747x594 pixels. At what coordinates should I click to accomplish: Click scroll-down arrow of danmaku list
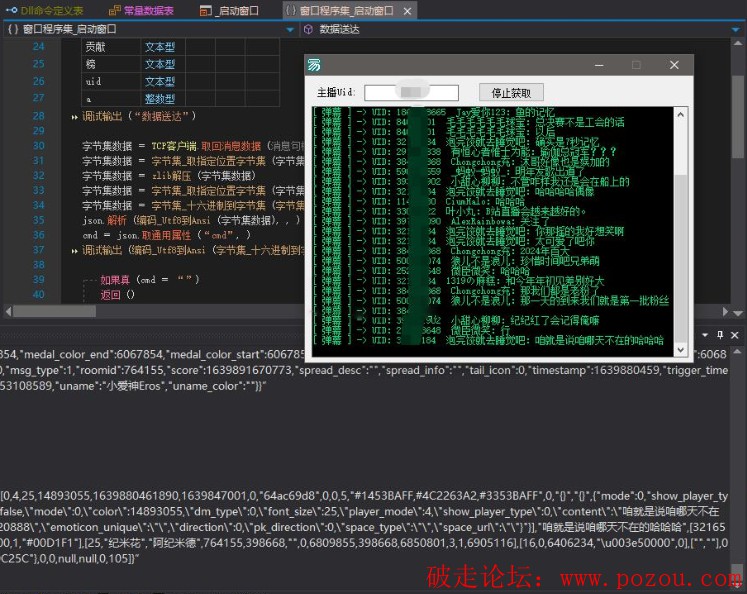point(681,349)
